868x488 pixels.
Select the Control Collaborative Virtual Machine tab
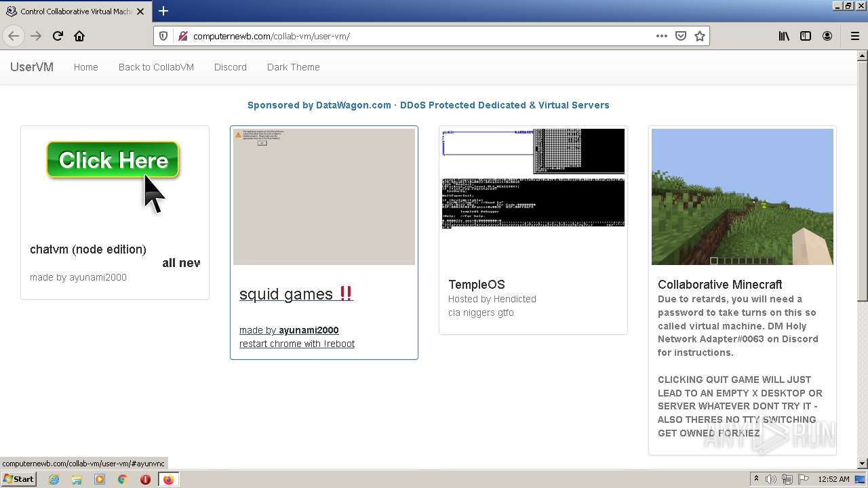[x=75, y=12]
